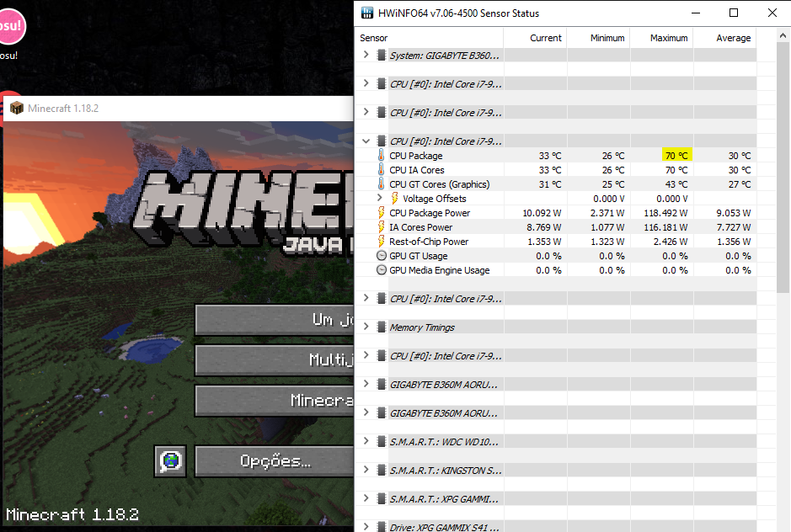Select the CPU Package sensor label
Screen dimensions: 791x532
click(415, 156)
